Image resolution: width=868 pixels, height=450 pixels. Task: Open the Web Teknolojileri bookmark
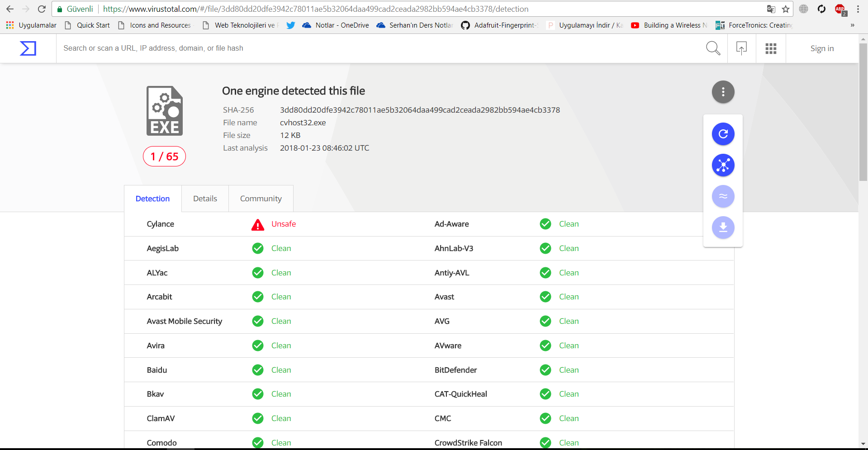point(241,25)
